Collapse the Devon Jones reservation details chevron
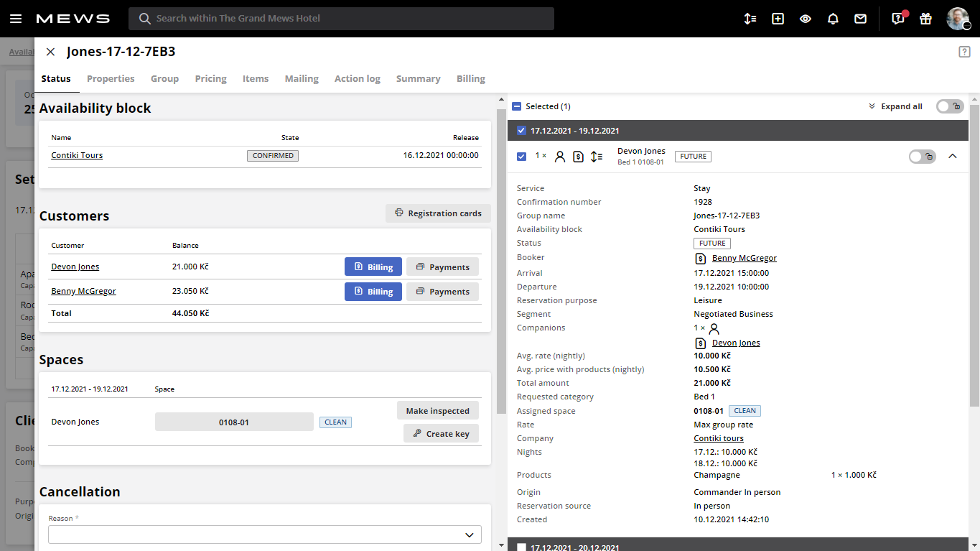The width and height of the screenshot is (980, 551). click(x=953, y=156)
